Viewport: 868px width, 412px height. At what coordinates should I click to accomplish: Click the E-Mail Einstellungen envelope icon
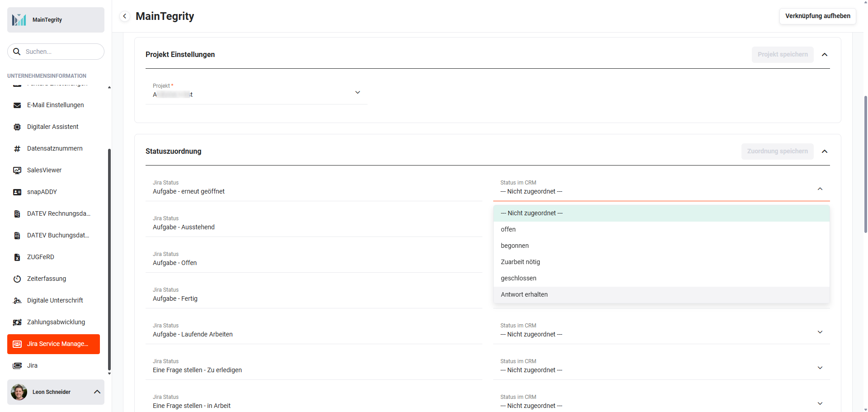click(x=17, y=105)
